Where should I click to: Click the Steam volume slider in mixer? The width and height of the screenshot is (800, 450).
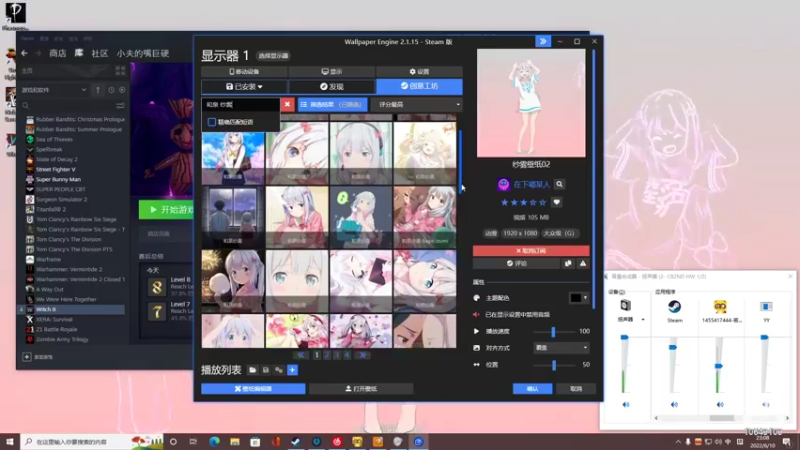click(673, 347)
